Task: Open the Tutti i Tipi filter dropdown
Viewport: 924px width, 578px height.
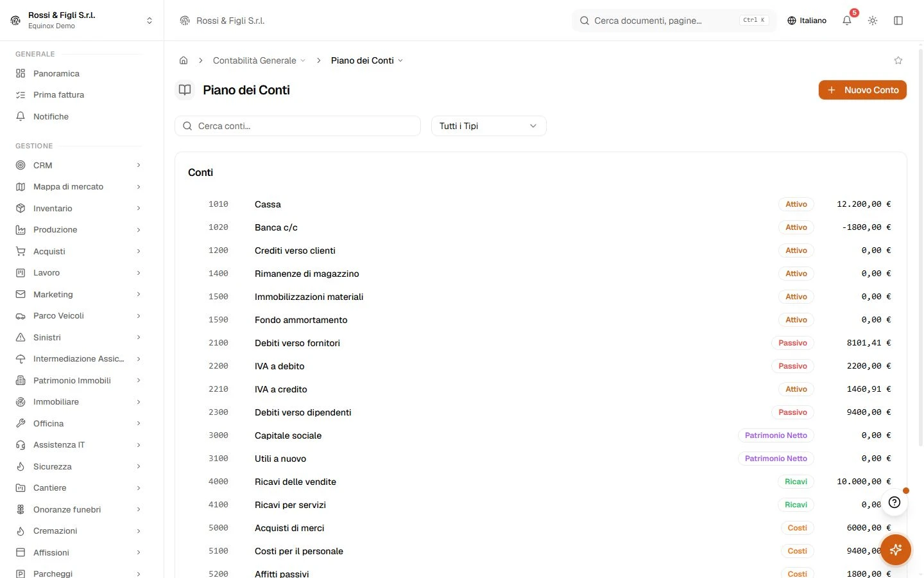Action: pos(489,126)
